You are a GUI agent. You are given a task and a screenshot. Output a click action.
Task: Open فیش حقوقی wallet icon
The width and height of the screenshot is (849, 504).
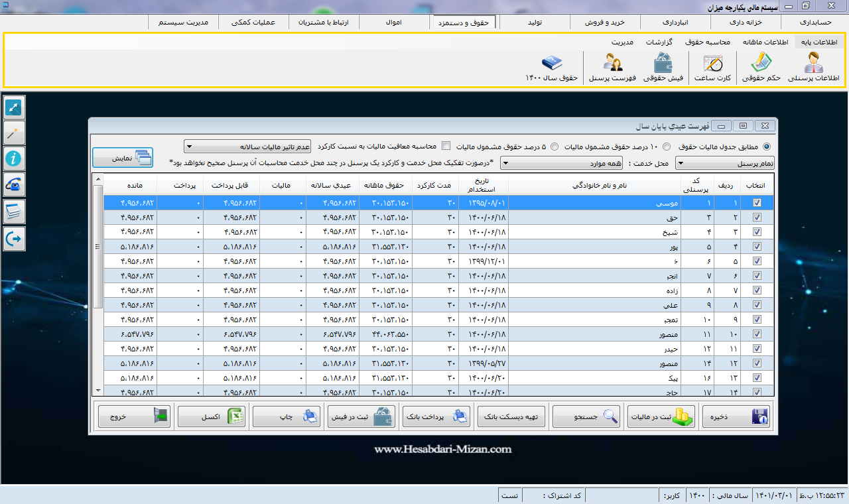[663, 64]
